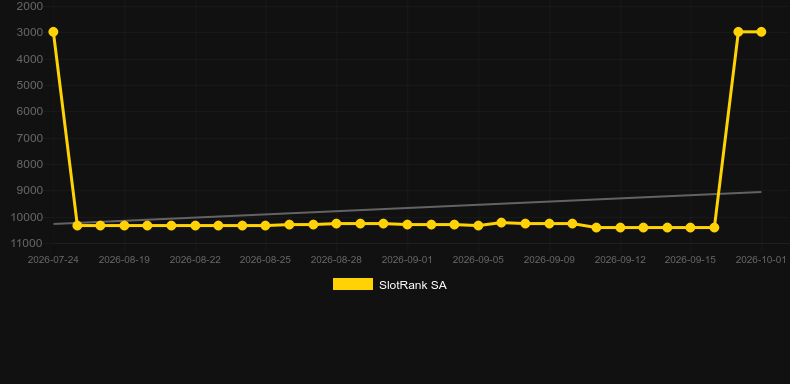Click the 10000 y-axis label
Viewport: 790px width, 384px height.
(x=27, y=217)
